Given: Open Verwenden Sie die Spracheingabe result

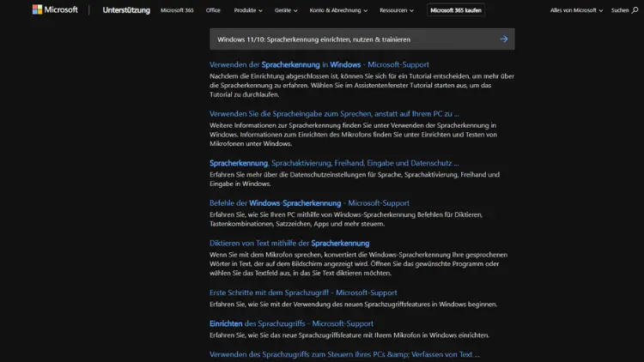Looking at the screenshot, I should click(x=334, y=114).
